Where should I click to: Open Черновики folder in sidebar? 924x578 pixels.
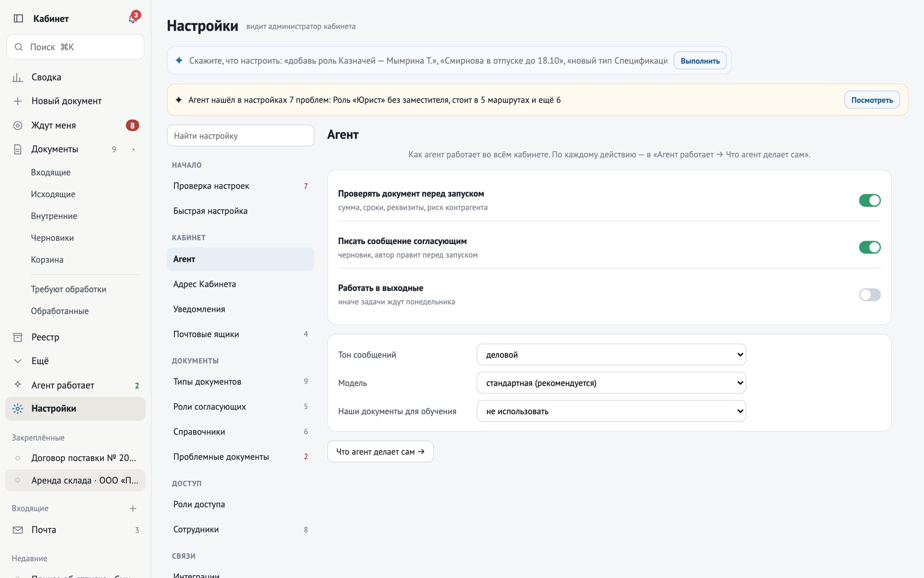pos(52,238)
